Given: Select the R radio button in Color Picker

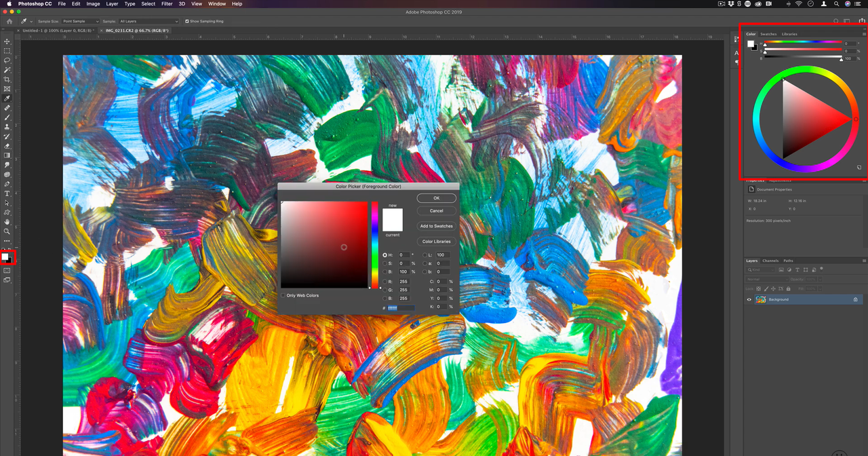Looking at the screenshot, I should click(x=385, y=281).
